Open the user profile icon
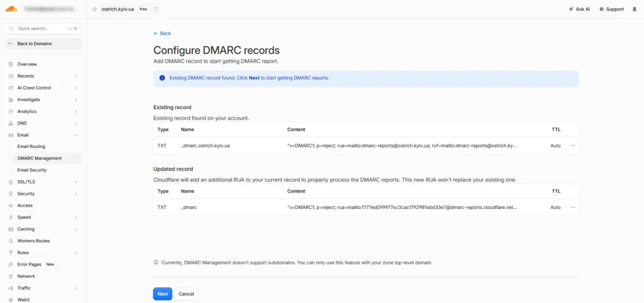 tap(635, 9)
